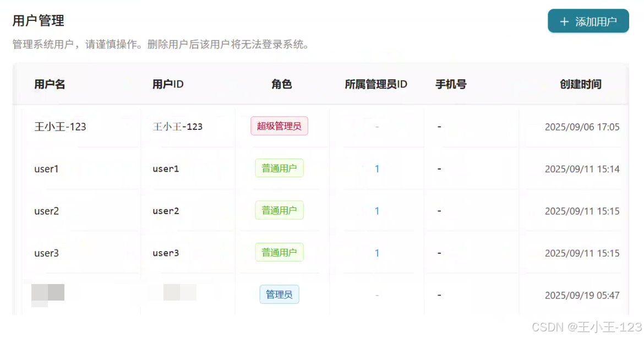The width and height of the screenshot is (644, 338).
Task: Click admin ID link 1 for user3
Action: click(x=377, y=253)
